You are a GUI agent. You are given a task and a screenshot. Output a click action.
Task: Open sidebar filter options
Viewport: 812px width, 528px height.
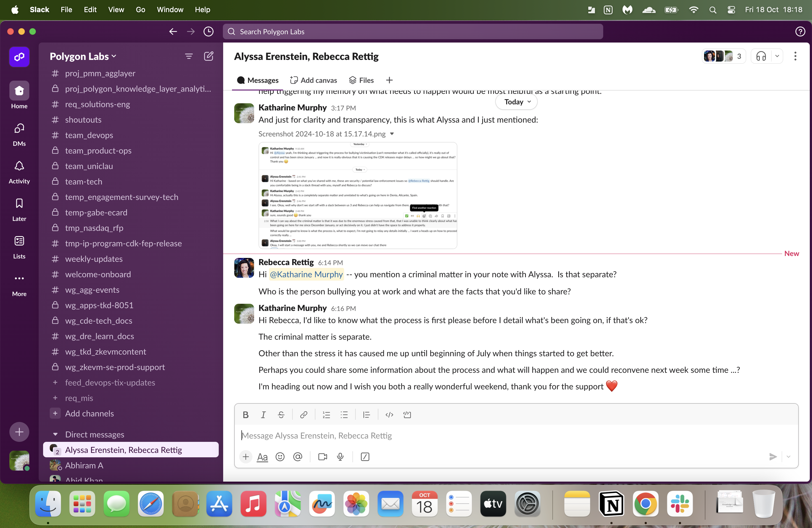pos(189,56)
